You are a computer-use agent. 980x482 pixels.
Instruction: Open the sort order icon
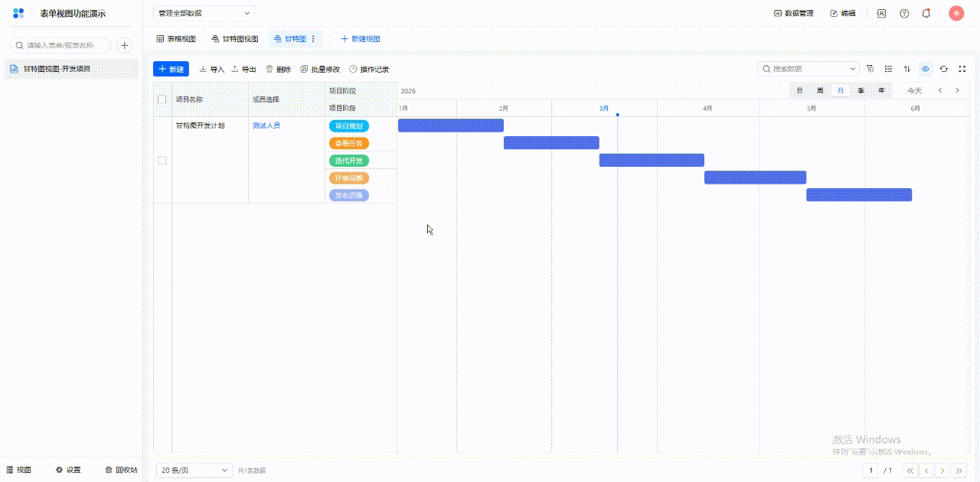[x=907, y=69]
